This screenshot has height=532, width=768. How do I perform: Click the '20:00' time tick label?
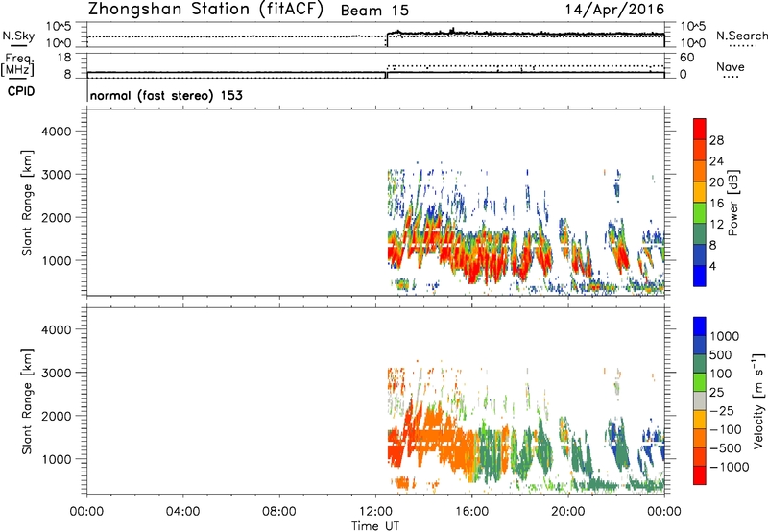[567, 512]
